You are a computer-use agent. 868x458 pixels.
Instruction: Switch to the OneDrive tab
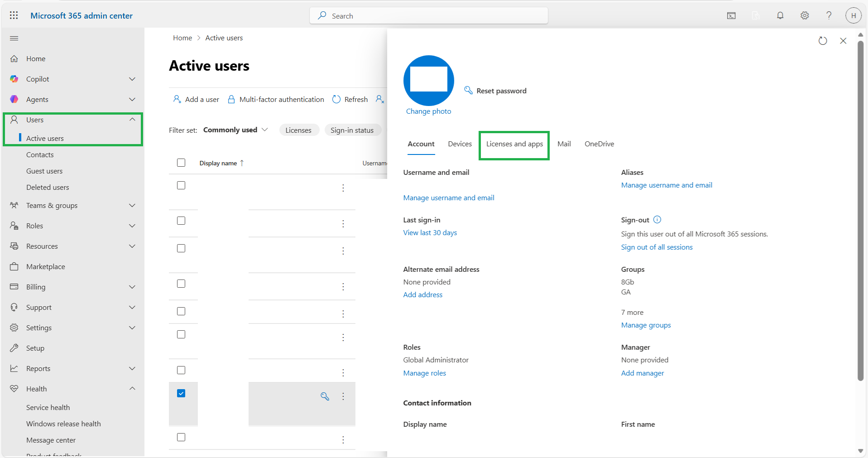click(599, 144)
